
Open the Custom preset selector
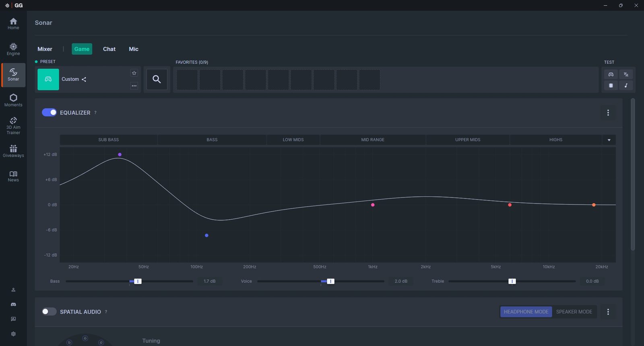(89, 79)
